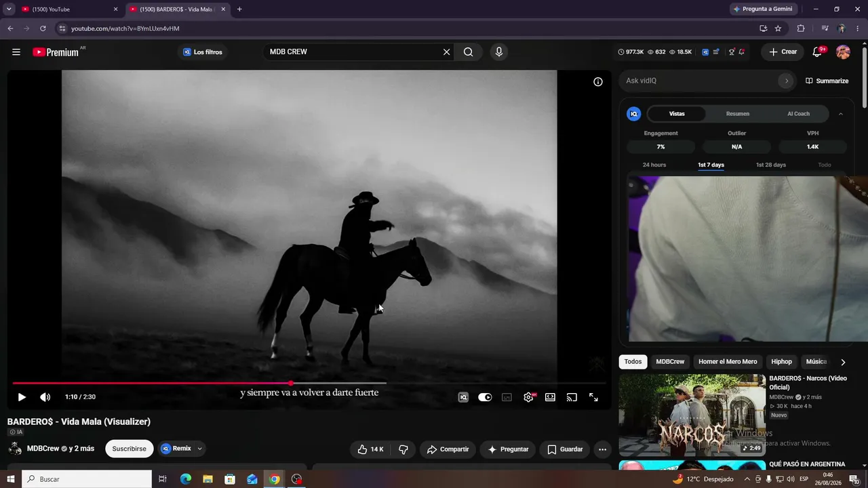Click the Summarize button

coord(827,81)
